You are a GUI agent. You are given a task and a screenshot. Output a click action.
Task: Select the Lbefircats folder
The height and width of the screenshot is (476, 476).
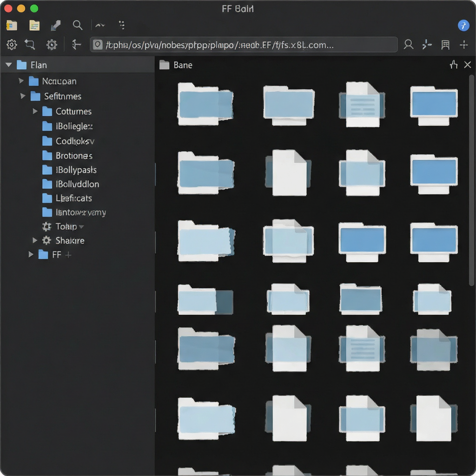click(x=67, y=198)
